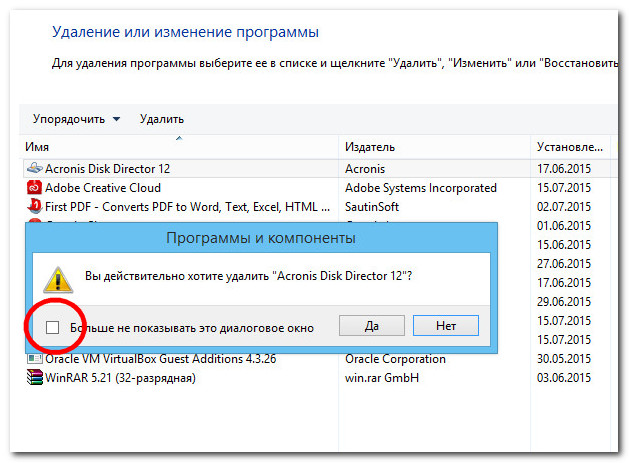Click the Oracle VM VirtualBox icon
This screenshot has width=629, height=463.
pyautogui.click(x=34, y=358)
